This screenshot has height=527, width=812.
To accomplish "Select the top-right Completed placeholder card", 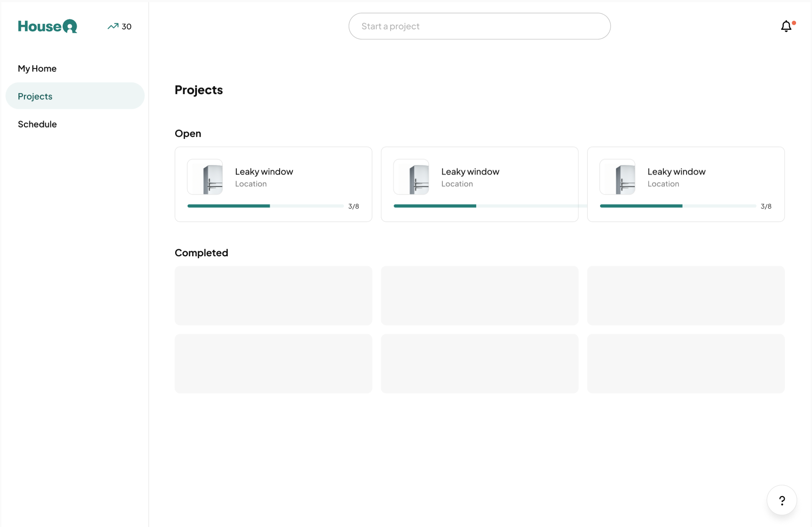I will tap(686, 296).
